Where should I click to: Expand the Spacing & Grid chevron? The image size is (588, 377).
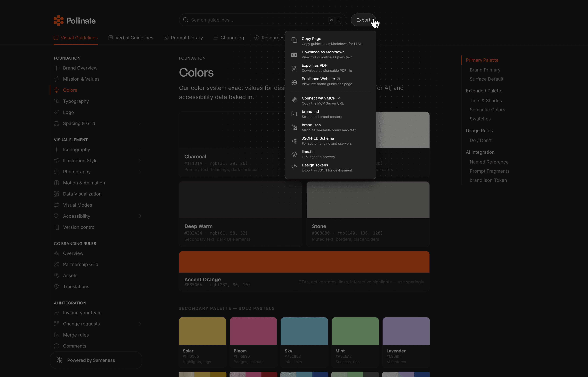[140, 123]
